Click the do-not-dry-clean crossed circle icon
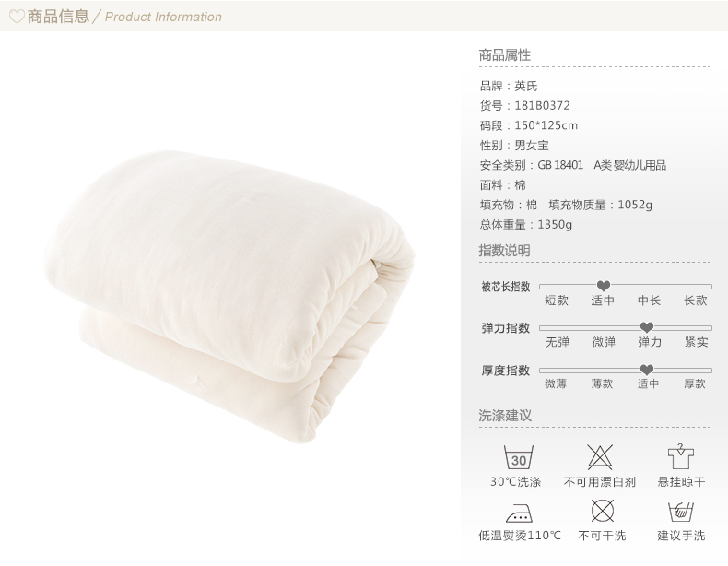The width and height of the screenshot is (728, 566). (602, 511)
